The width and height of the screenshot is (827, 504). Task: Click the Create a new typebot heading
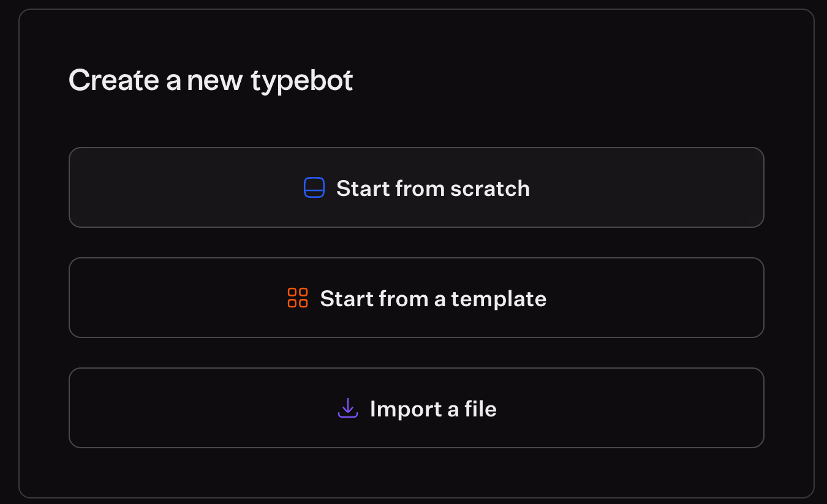click(211, 80)
